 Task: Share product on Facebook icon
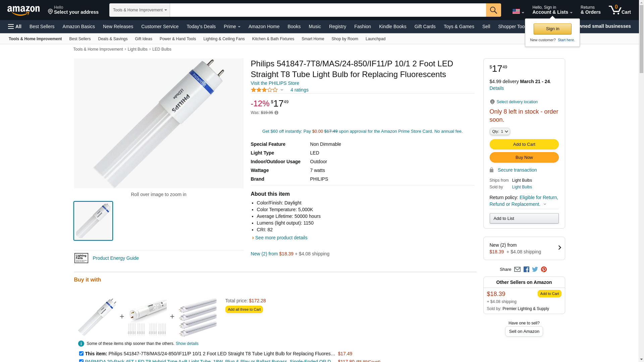[526, 269]
